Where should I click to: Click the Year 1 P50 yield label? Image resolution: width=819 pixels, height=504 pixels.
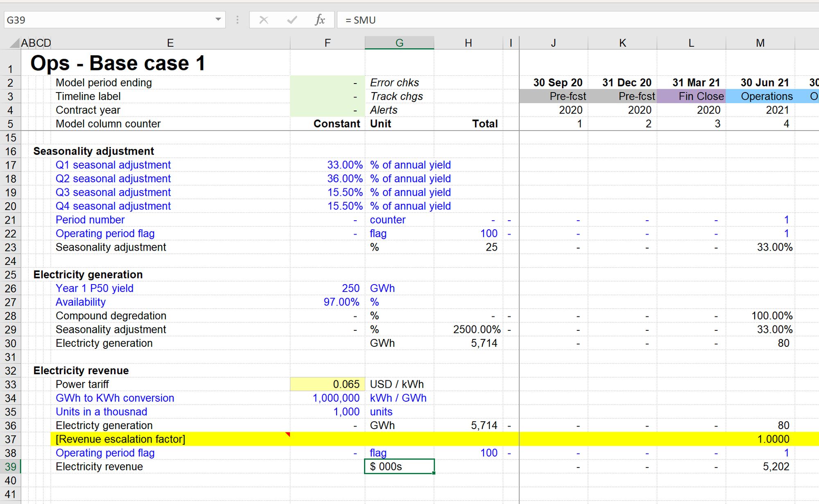tap(95, 288)
